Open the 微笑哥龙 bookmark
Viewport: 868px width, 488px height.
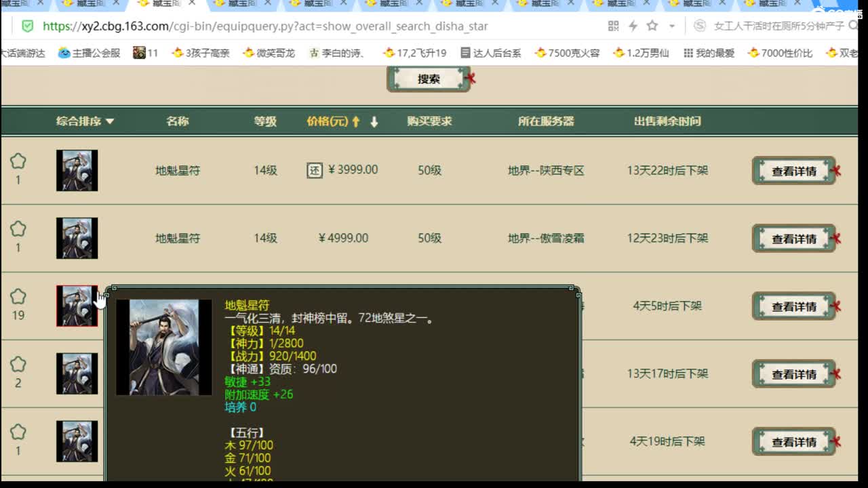269,53
